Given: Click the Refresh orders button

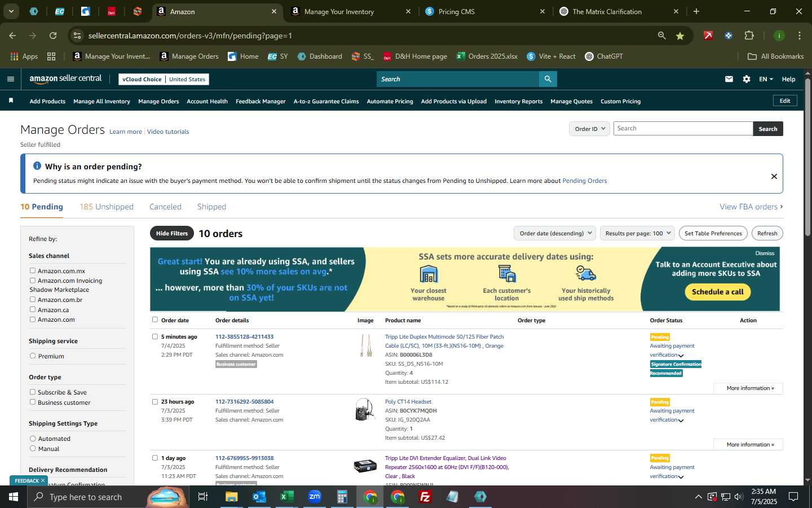Looking at the screenshot, I should coord(767,233).
